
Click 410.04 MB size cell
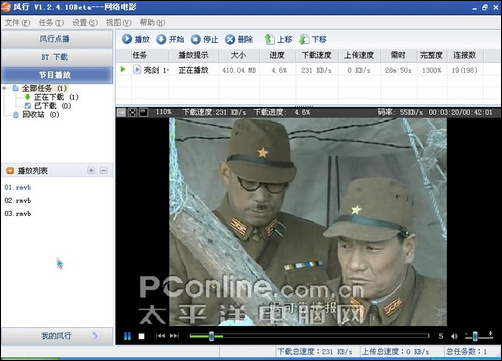[239, 70]
